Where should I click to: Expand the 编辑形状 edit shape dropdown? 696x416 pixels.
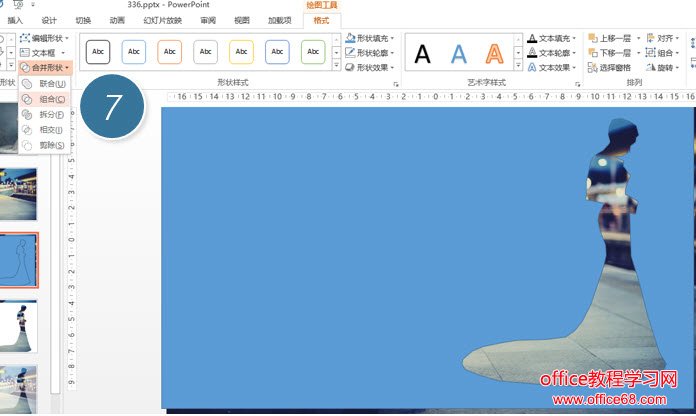pos(45,38)
